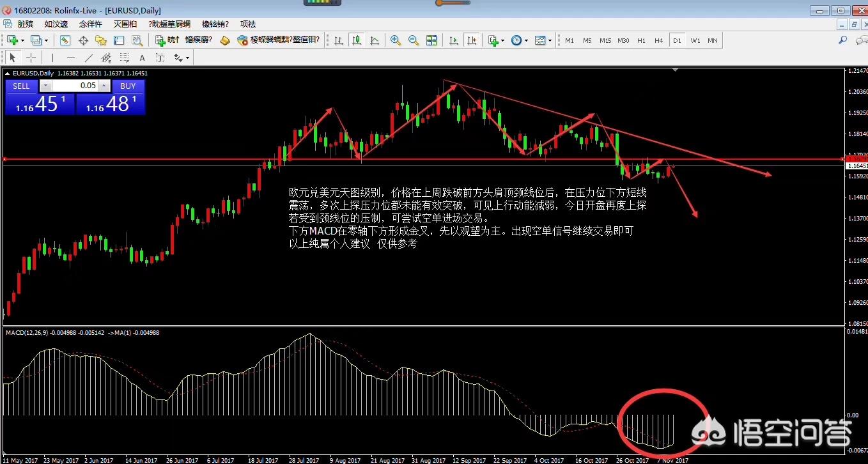Open the Navigator star-folder icon
The width and height of the screenshot is (868, 464).
pyautogui.click(x=101, y=40)
